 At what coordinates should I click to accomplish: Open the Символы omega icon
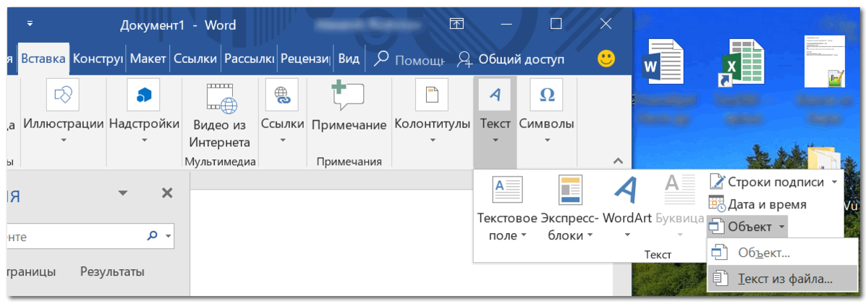[547, 95]
